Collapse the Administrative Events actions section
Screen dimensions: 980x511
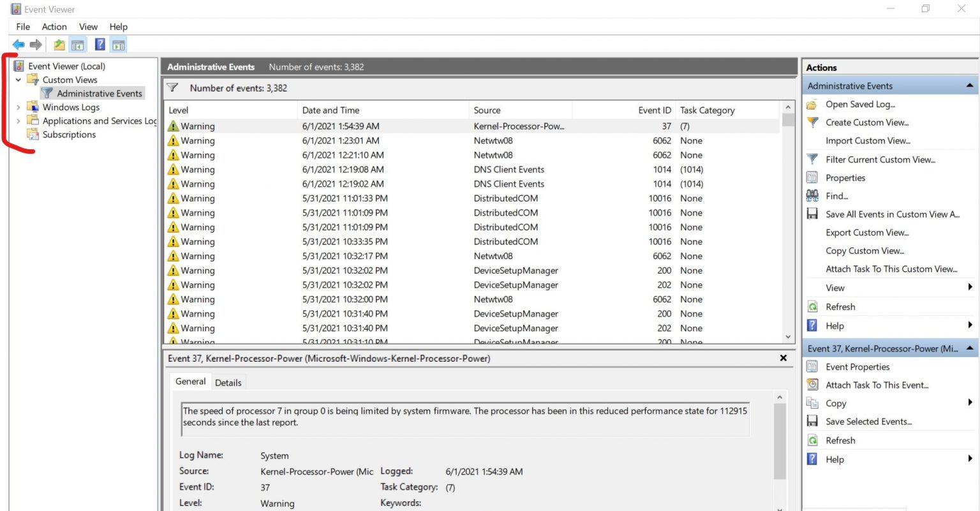(x=970, y=85)
